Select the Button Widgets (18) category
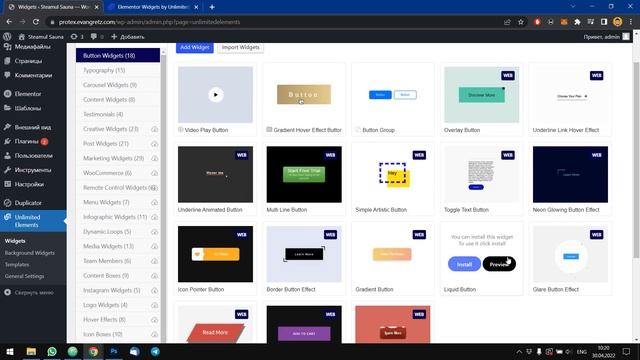 click(118, 56)
